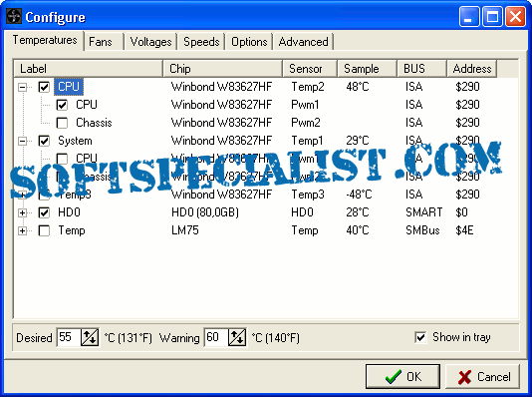Click the Desired temperature spinner arrows

point(90,337)
